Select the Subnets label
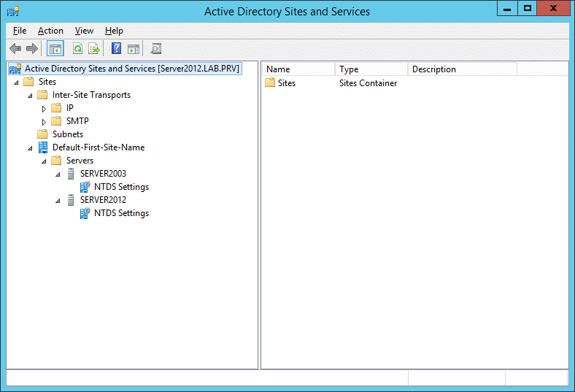Viewport: 575px width, 392px height. (x=68, y=134)
